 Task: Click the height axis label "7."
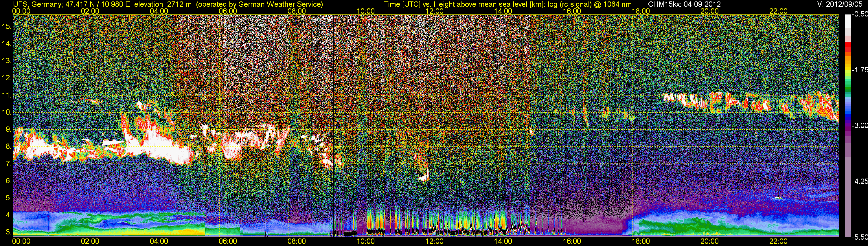point(9,164)
